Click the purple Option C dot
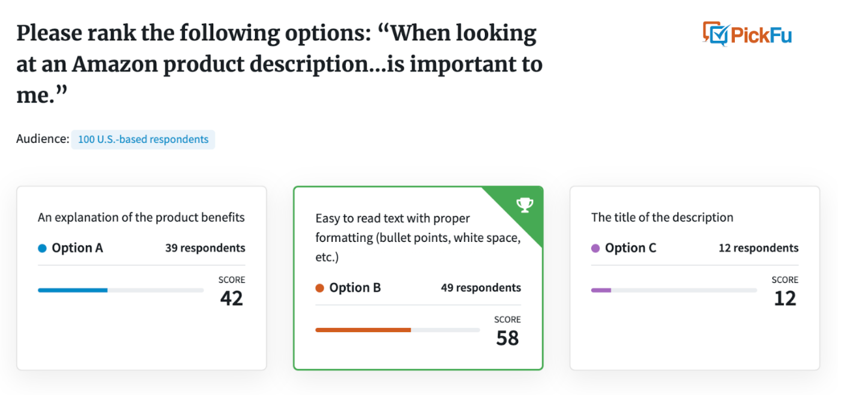The height and width of the screenshot is (395, 868). click(595, 248)
